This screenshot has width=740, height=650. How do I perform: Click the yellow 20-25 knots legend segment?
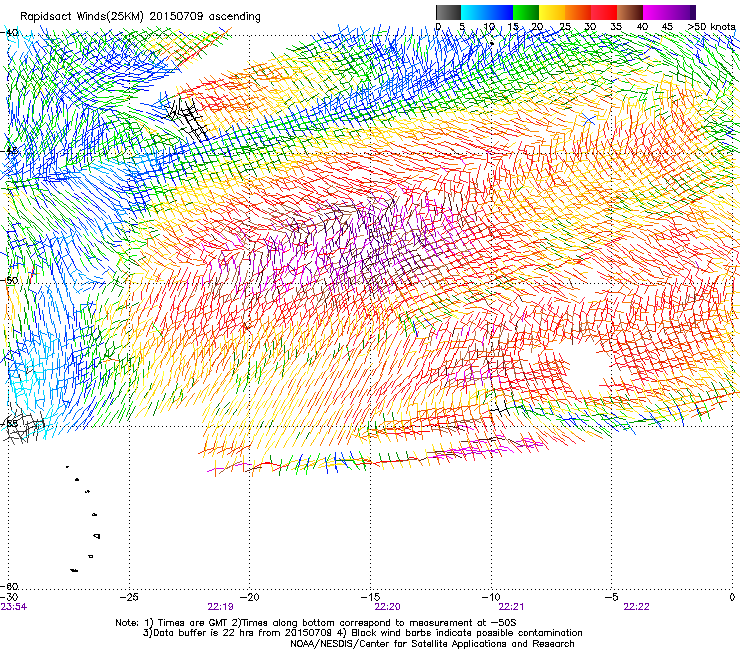(x=552, y=12)
